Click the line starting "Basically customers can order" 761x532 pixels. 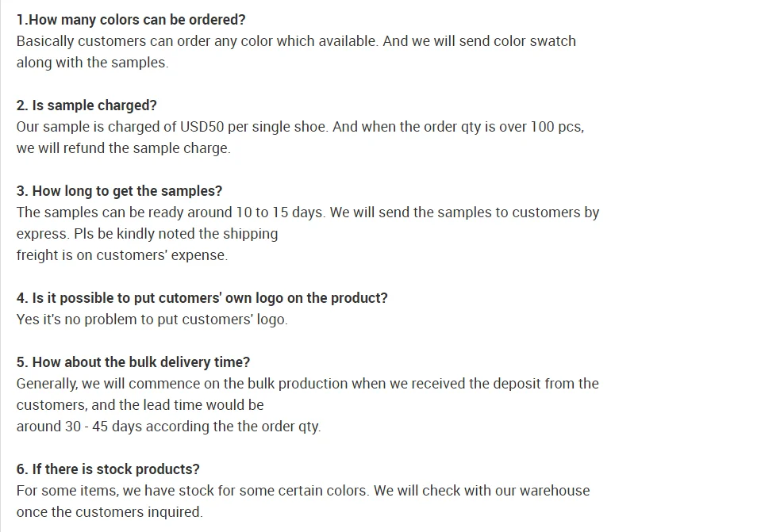coord(296,41)
